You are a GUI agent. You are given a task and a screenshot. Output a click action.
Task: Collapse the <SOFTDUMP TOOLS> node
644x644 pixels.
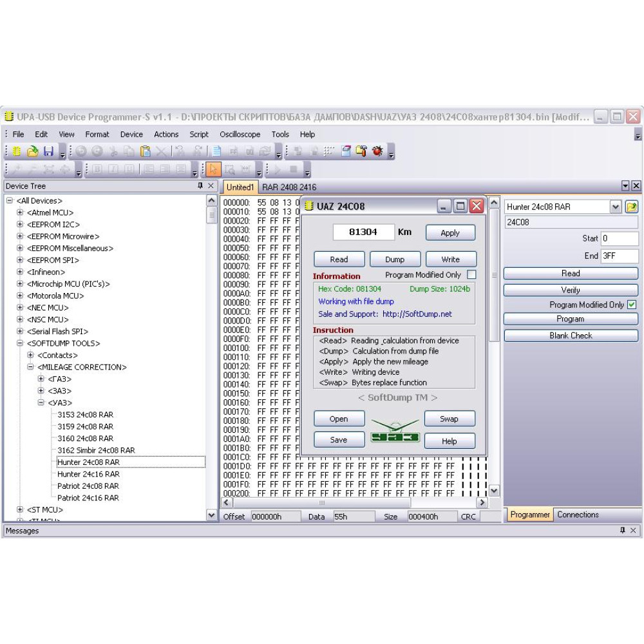[20, 343]
